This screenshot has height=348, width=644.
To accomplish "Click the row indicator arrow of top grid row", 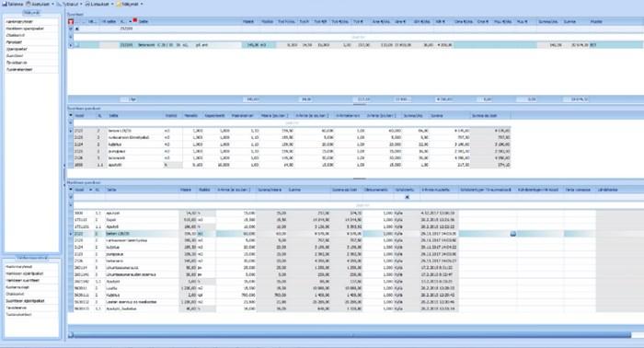I will click(x=71, y=45).
